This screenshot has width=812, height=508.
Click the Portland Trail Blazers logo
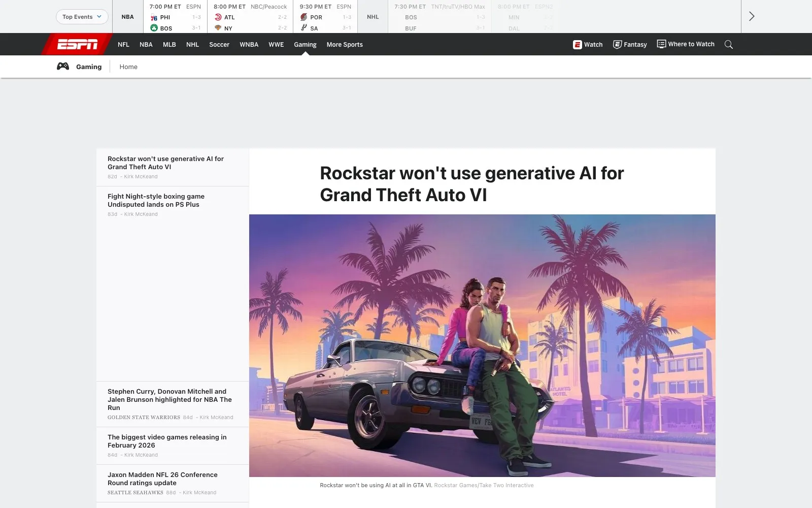pos(304,17)
